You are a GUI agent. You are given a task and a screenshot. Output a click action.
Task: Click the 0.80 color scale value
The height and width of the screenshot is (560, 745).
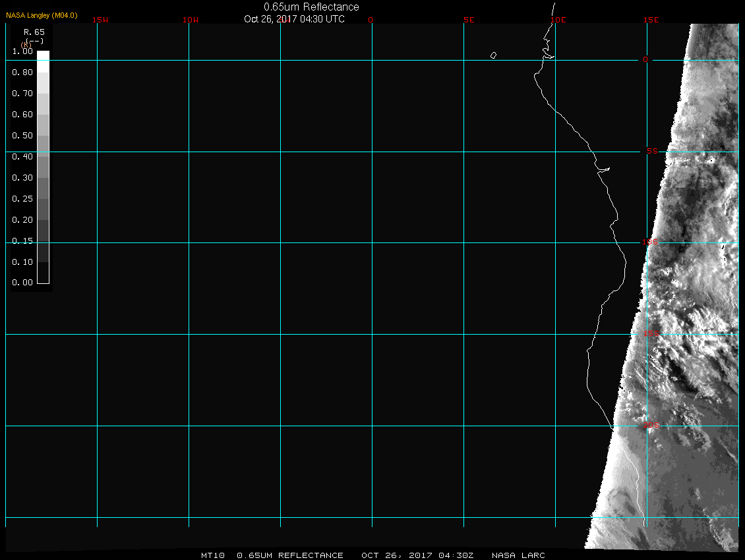[22, 72]
